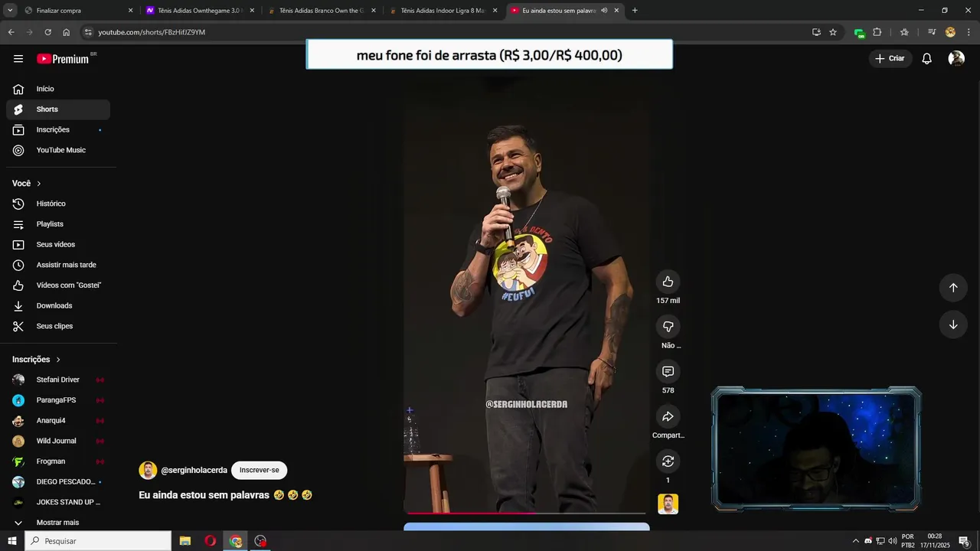This screenshot has width=980, height=551.
Task: Open Frogman channel subscription
Action: [x=58, y=461]
